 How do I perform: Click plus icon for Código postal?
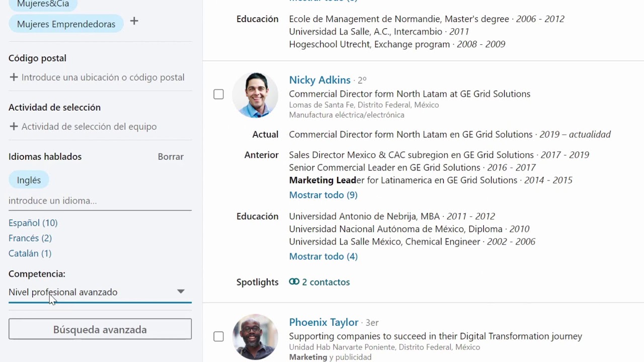(x=14, y=77)
